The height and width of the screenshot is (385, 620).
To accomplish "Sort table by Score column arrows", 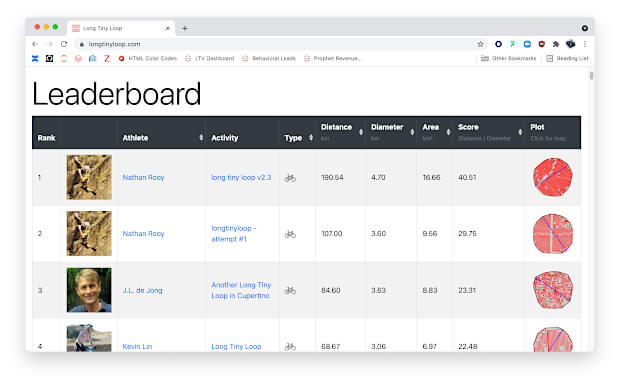I will [x=520, y=132].
